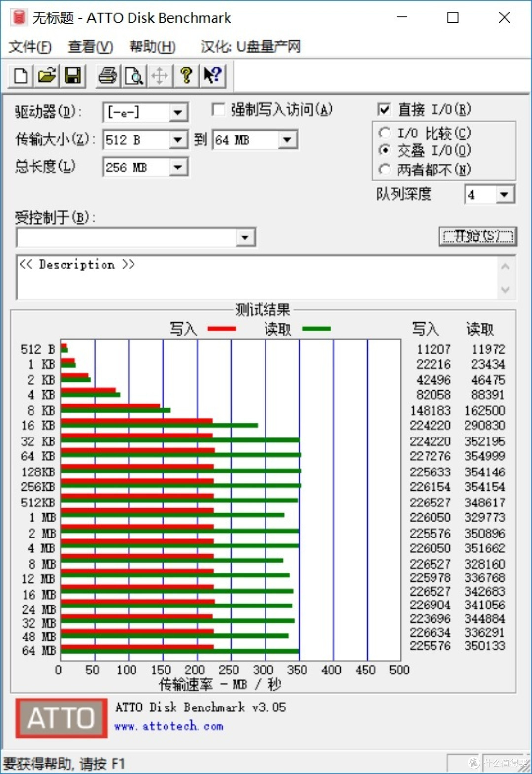Click the 汉化: U盘量产网 menu item
The height and width of the screenshot is (774, 532).
pos(250,47)
